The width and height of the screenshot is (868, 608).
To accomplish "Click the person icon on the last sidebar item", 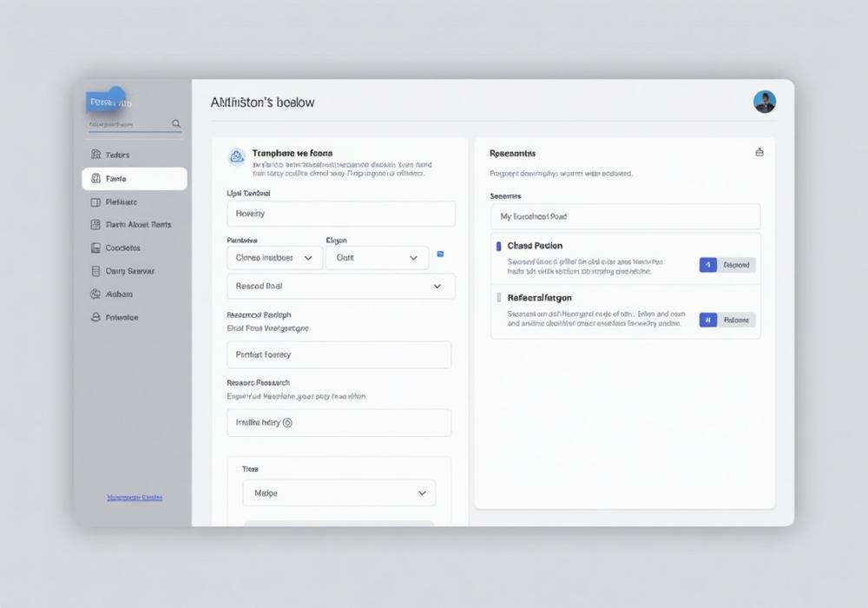I will [x=97, y=317].
